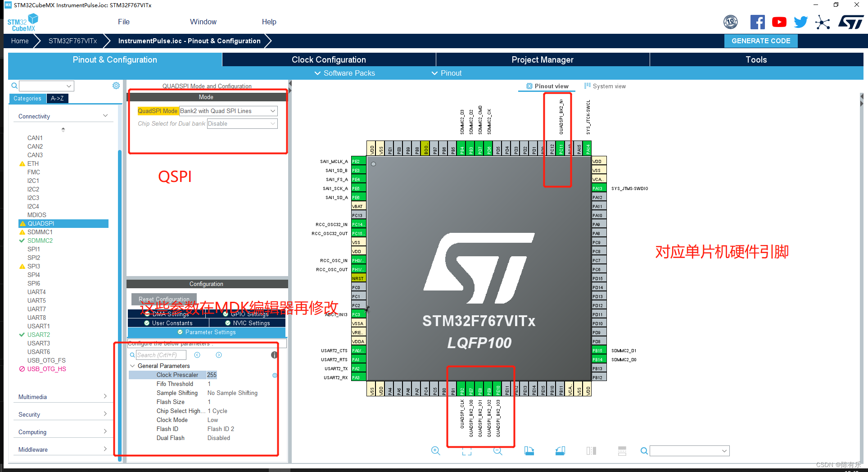Click the STM32CubeMX logo

[x=23, y=23]
